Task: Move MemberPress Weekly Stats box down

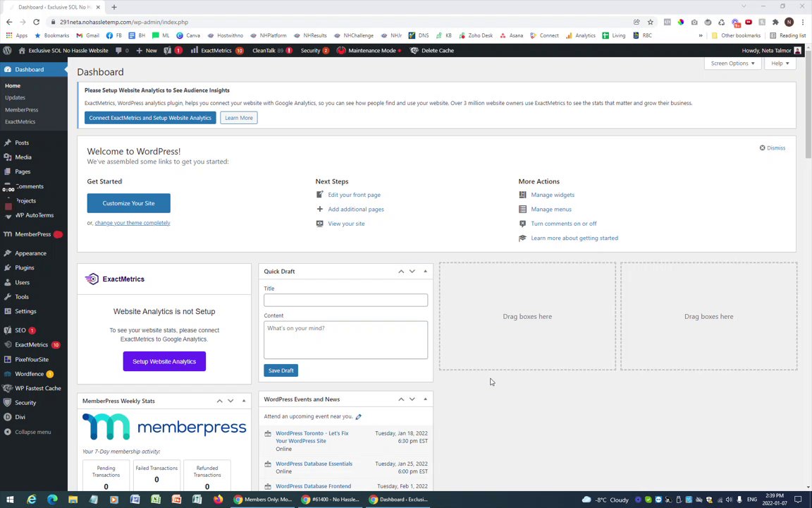Action: [x=230, y=401]
